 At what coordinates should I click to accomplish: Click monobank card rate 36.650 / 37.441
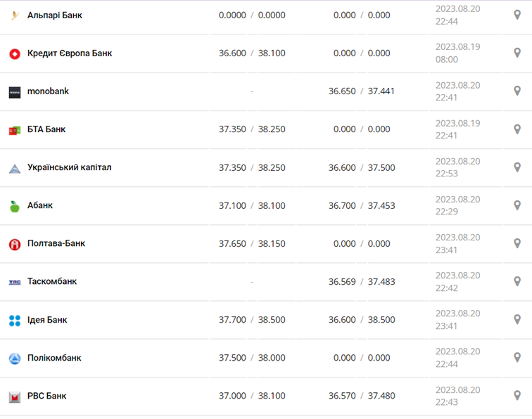362,91
